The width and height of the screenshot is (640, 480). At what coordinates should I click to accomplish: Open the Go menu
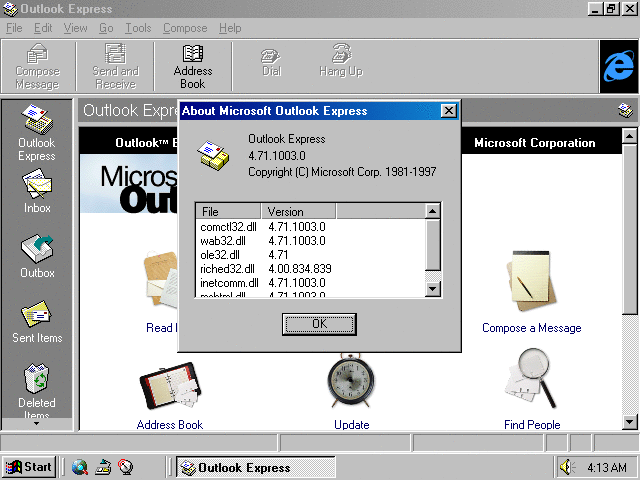(106, 28)
